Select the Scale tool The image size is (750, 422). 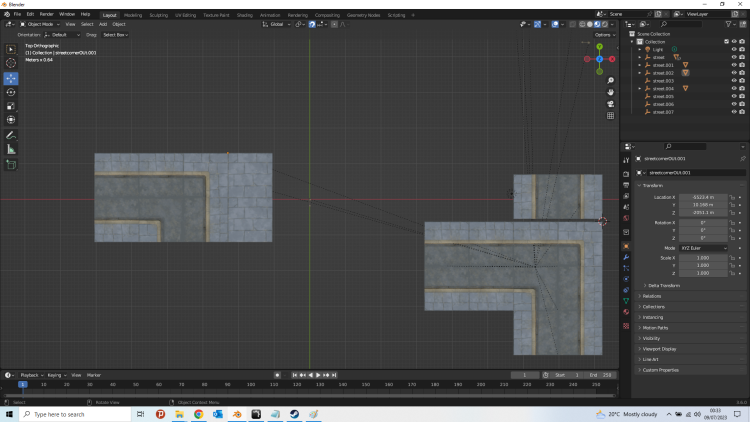pos(11,106)
